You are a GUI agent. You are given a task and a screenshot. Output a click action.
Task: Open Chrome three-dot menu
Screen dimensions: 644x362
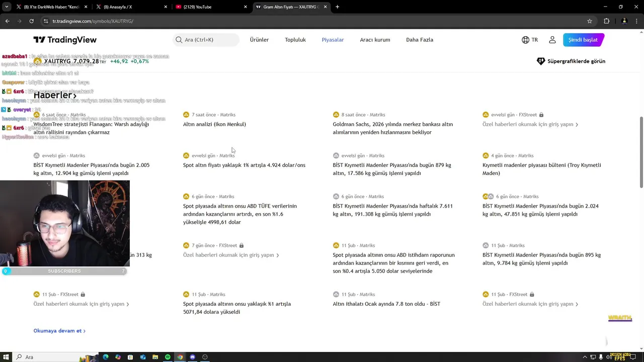(x=636, y=21)
